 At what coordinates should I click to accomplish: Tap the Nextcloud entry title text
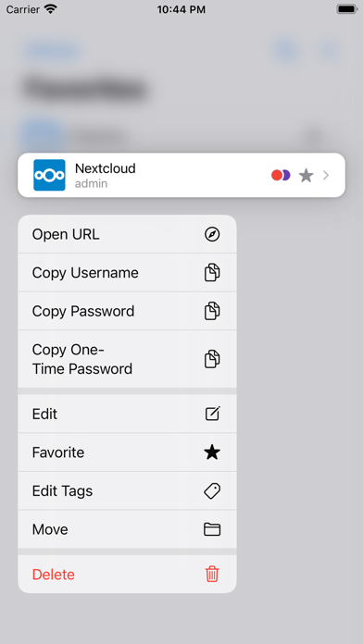tap(106, 168)
